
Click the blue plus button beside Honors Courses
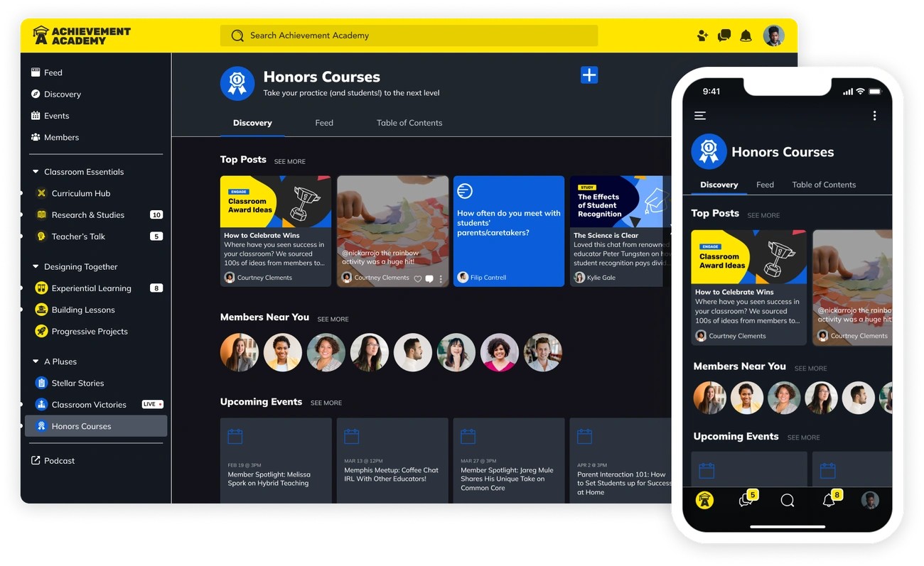coord(589,75)
